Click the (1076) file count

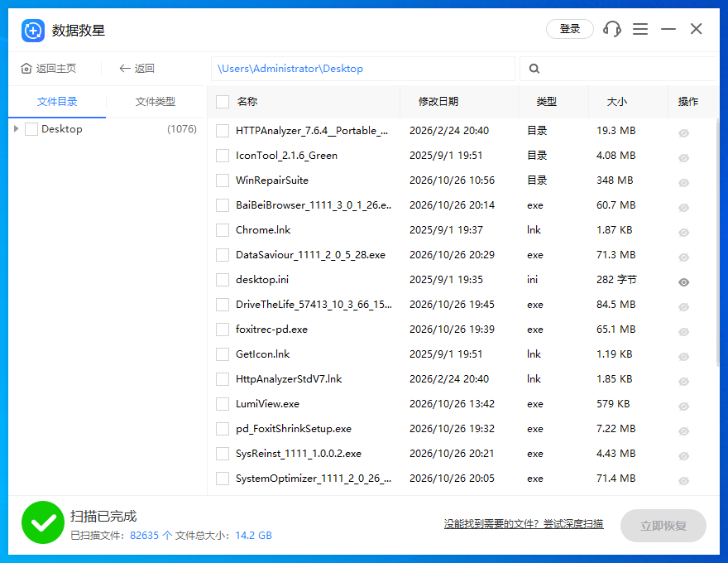[x=181, y=128]
